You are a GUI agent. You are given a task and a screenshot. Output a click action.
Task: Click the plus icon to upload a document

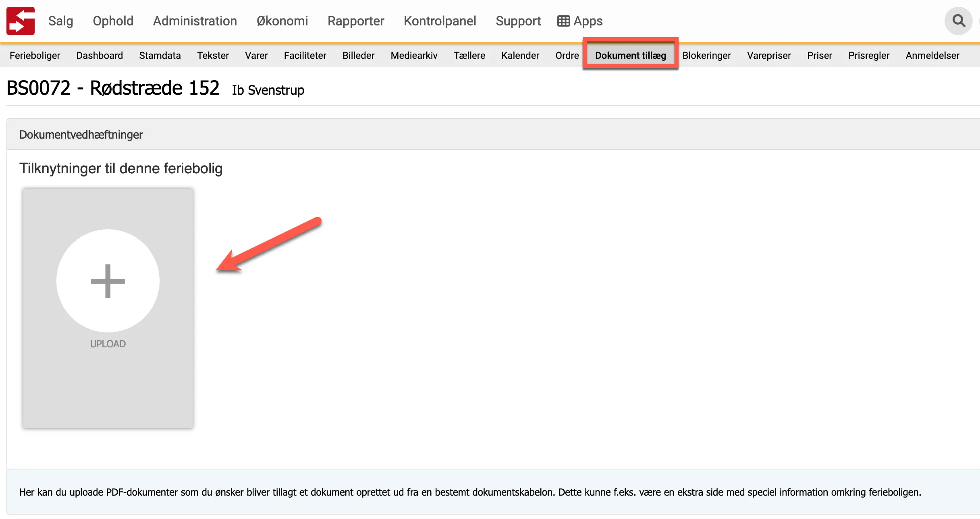pyautogui.click(x=108, y=280)
